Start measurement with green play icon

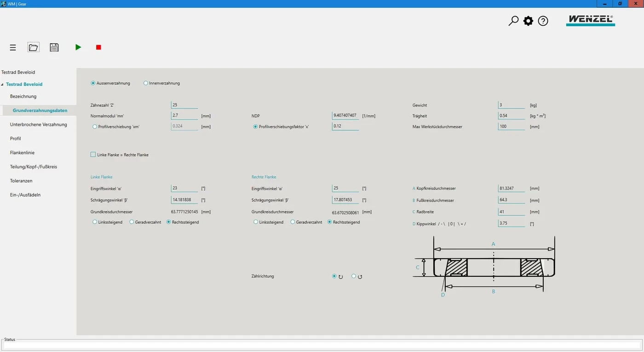point(78,47)
